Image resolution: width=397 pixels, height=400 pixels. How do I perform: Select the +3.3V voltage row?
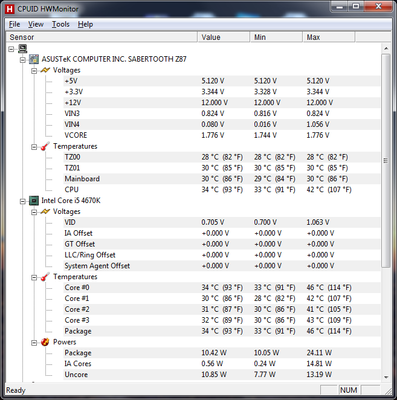[x=222, y=92]
